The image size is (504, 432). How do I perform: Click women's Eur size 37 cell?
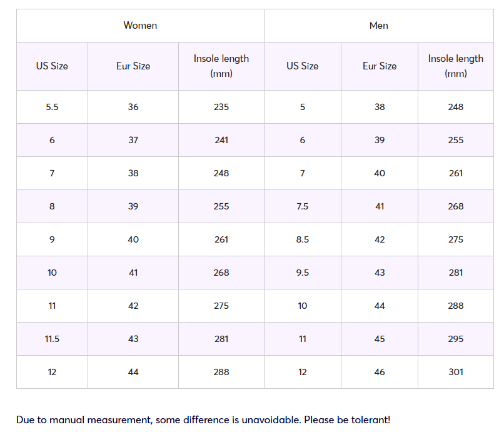(x=133, y=140)
